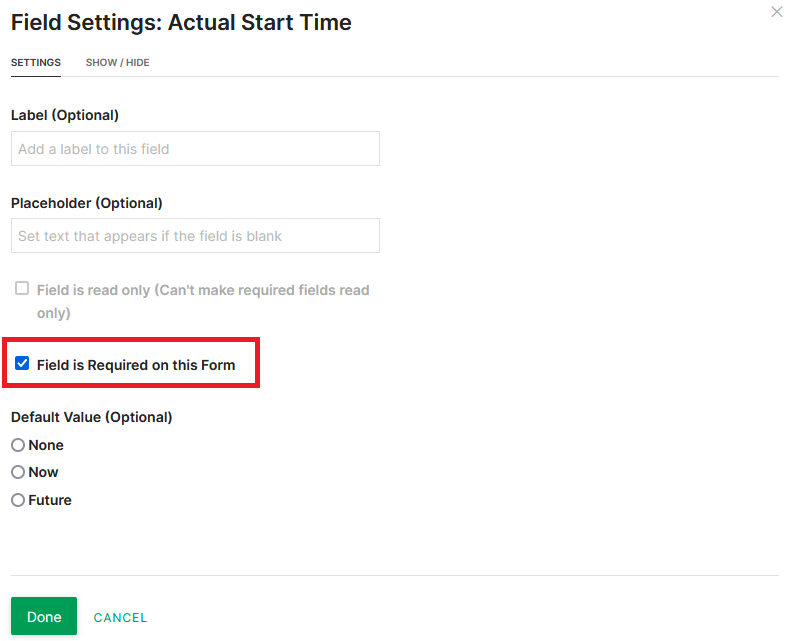This screenshot has width=788, height=641.
Task: Click the 'Future' option label text
Action: click(50, 500)
